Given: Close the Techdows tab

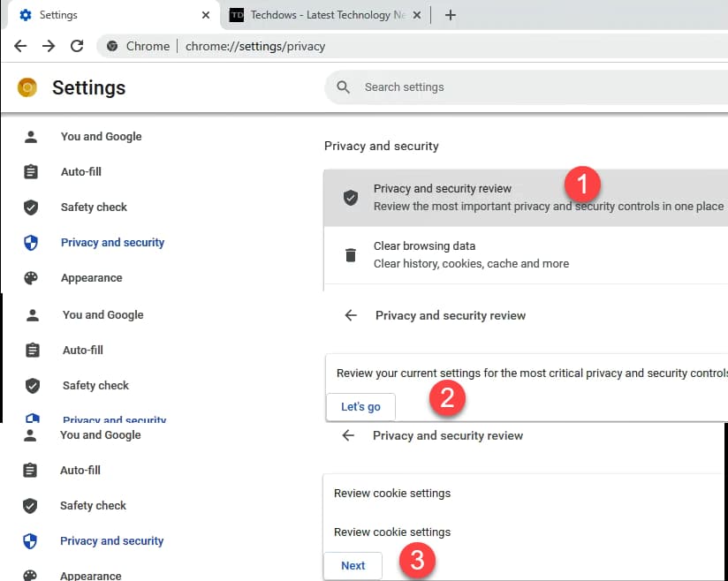Looking at the screenshot, I should pyautogui.click(x=417, y=15).
